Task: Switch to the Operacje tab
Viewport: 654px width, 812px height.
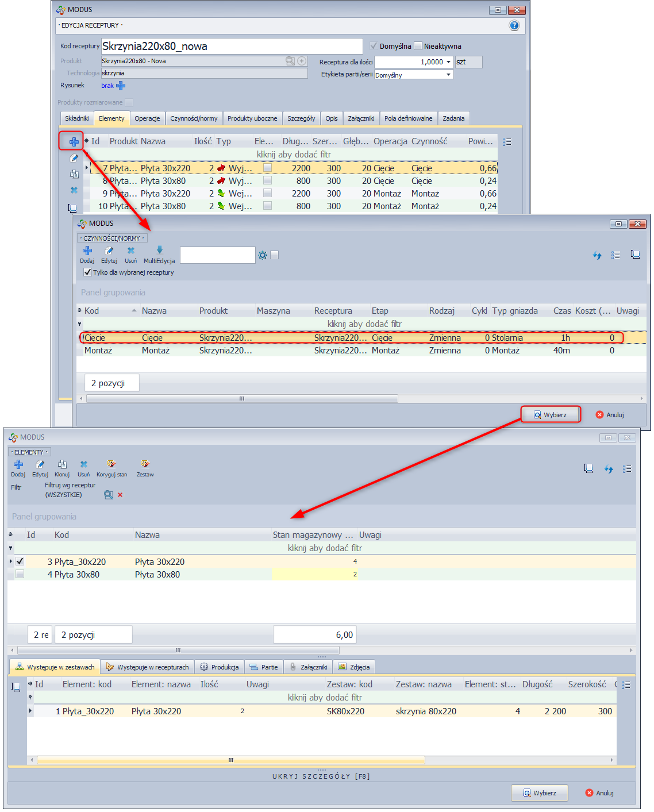Action: [x=147, y=118]
